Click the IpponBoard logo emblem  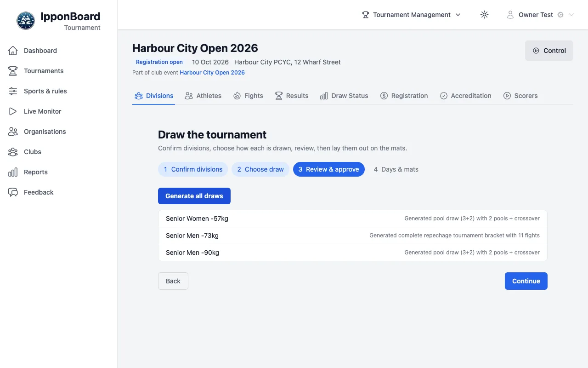point(25,21)
